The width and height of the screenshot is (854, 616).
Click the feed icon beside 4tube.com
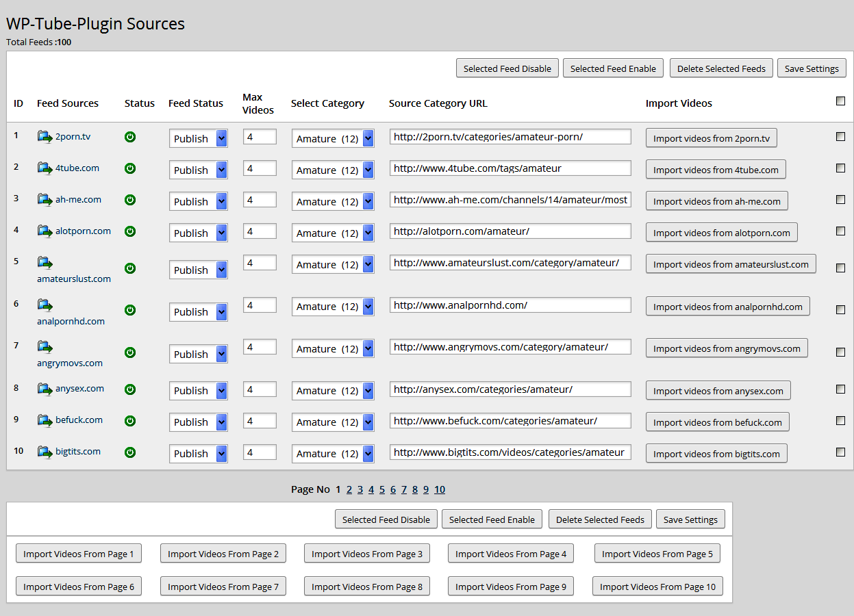45,168
